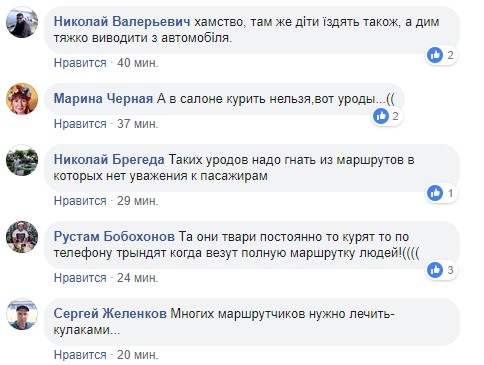Like the comment posted 29 мин. ago
Viewport: 484px width, 365px height.
80,201
